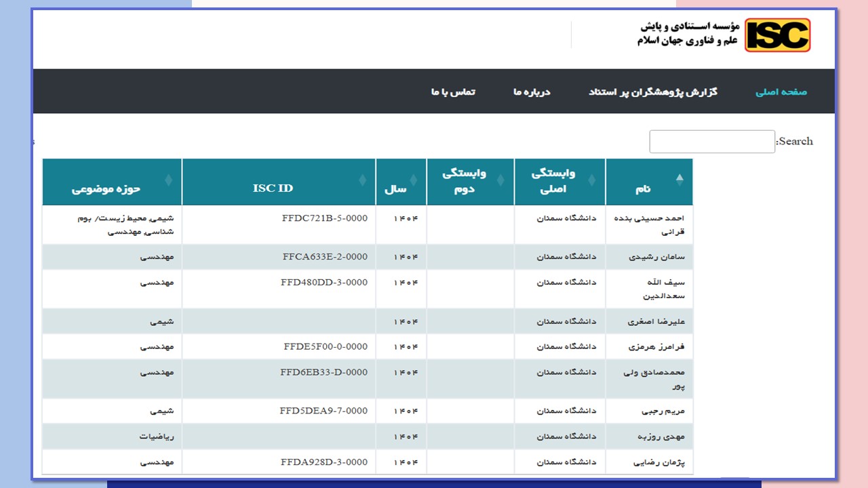
Task: Click the sort arrows in the سال column header
Action: click(x=413, y=180)
